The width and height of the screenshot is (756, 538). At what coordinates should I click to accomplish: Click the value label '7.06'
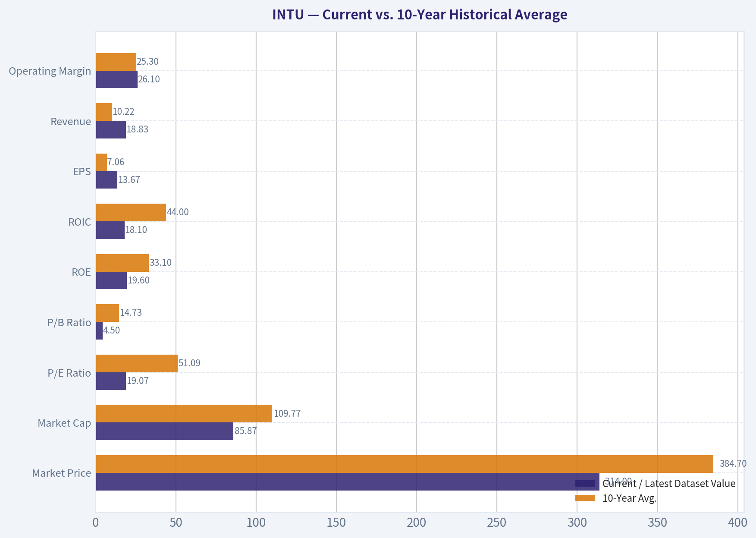(x=116, y=162)
